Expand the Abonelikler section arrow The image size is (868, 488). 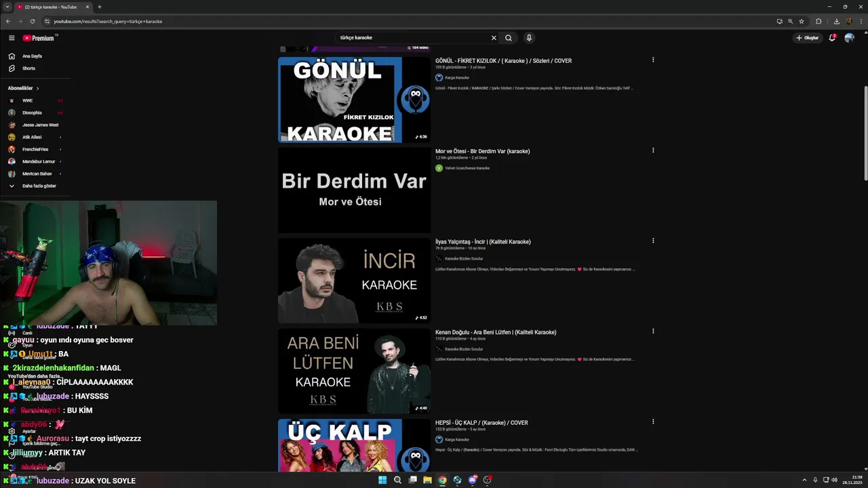(x=38, y=88)
